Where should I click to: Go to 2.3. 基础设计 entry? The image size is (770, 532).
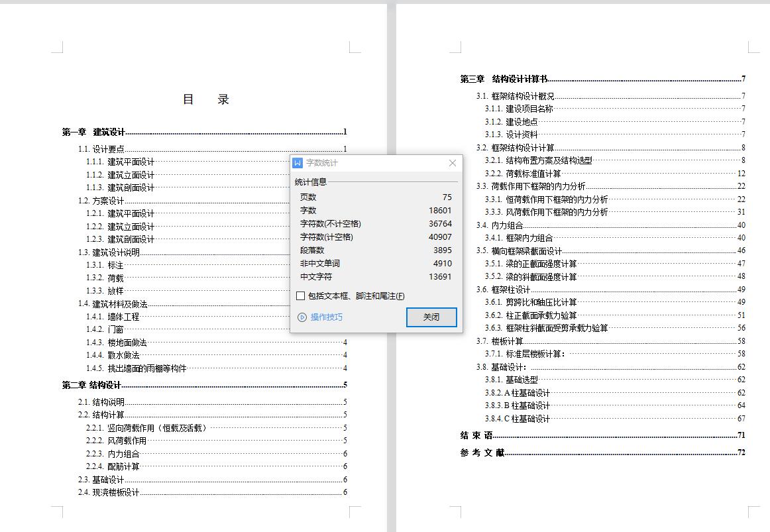pyautogui.click(x=212, y=480)
